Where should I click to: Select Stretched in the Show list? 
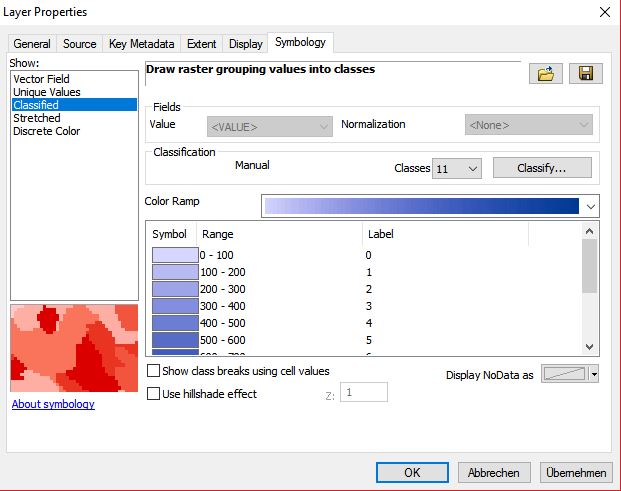pyautogui.click(x=37, y=118)
